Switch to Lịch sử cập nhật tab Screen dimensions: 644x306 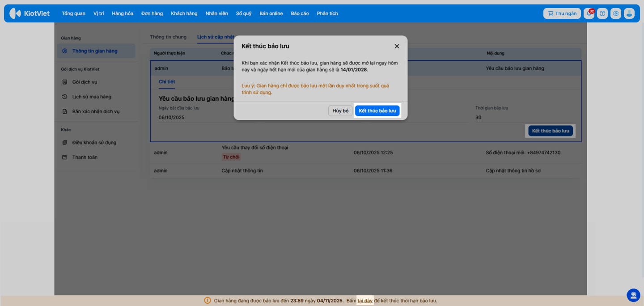[x=216, y=37]
